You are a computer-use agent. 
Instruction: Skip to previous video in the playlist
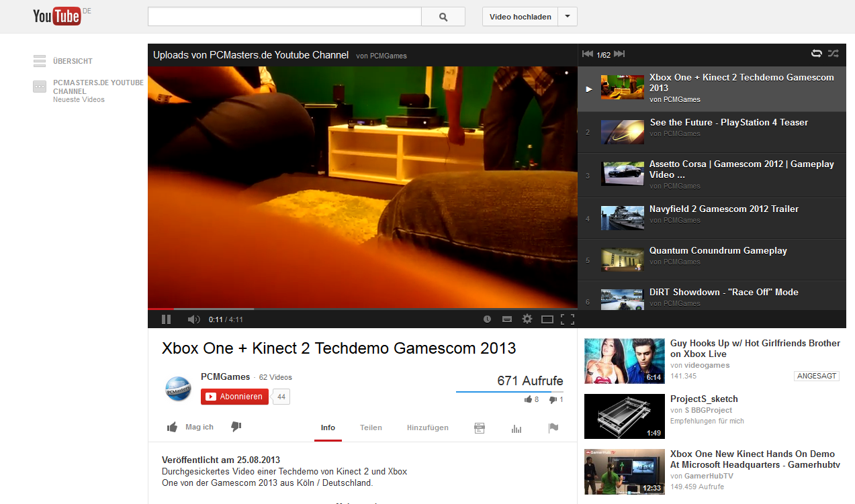(588, 54)
